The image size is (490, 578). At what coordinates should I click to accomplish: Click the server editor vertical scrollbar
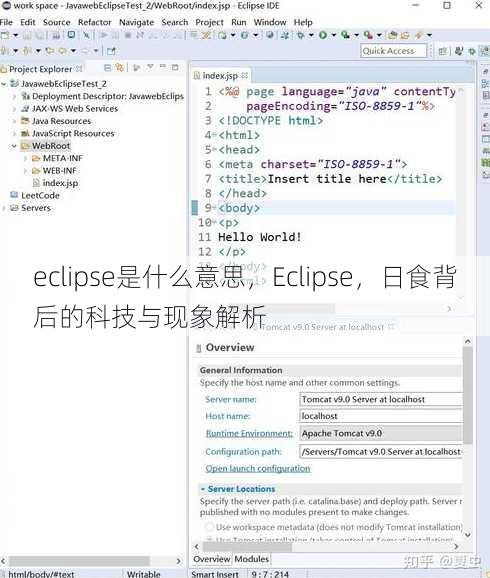point(468,394)
